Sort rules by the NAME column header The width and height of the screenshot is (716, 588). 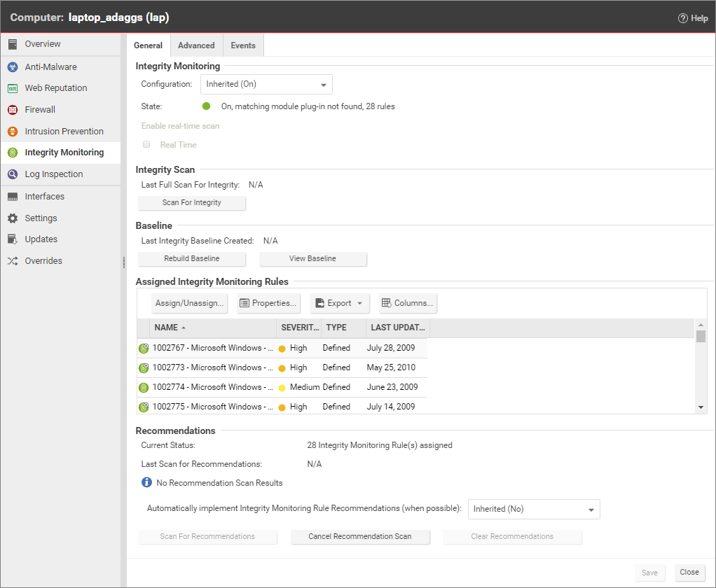[167, 328]
